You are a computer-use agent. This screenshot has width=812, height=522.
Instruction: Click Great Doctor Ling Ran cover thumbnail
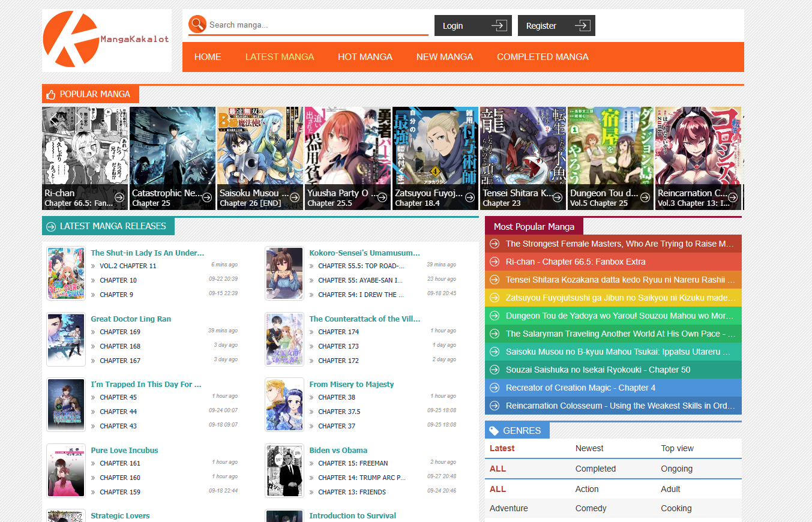[x=66, y=339]
